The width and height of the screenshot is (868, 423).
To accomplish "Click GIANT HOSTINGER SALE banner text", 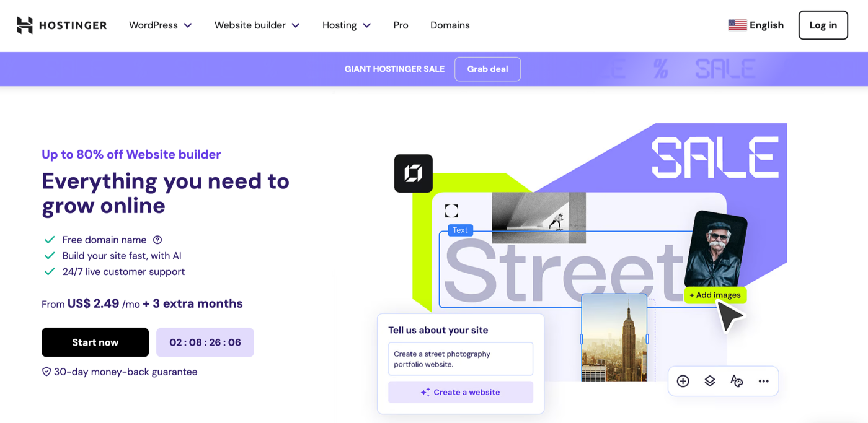I will (394, 69).
